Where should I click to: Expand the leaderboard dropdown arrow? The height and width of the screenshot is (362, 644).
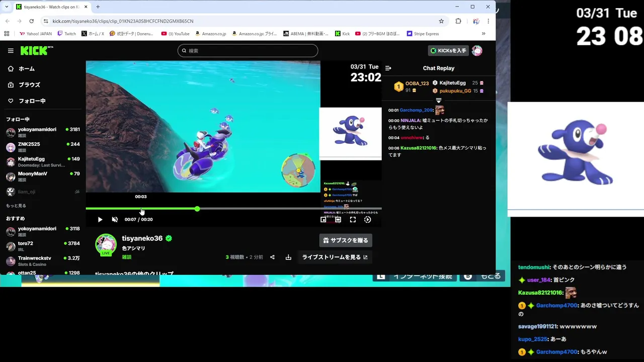(438, 101)
